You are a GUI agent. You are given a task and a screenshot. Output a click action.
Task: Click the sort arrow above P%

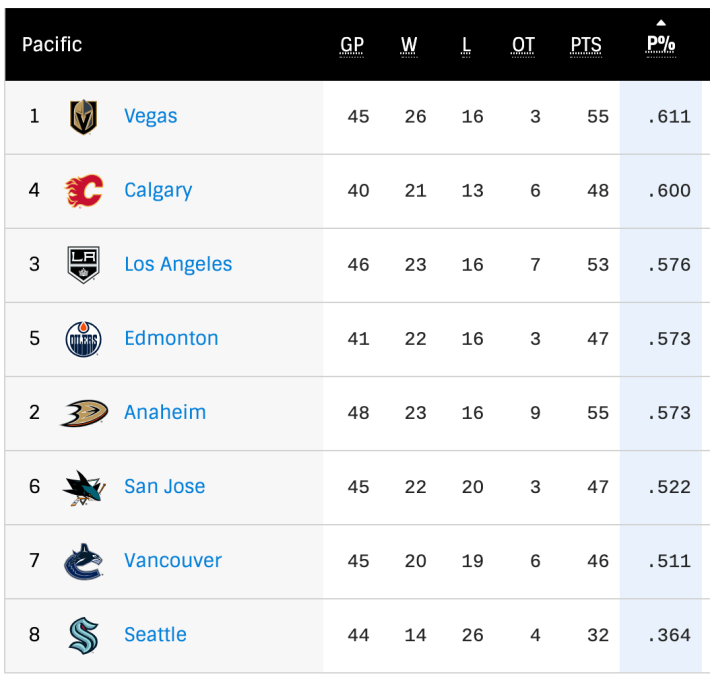pos(661,23)
